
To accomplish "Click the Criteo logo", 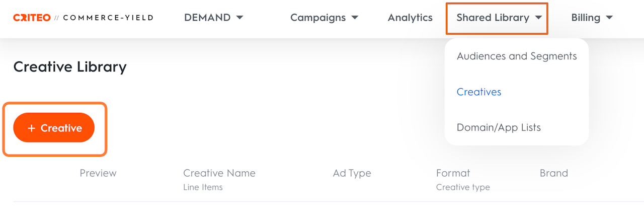I will tap(32, 18).
